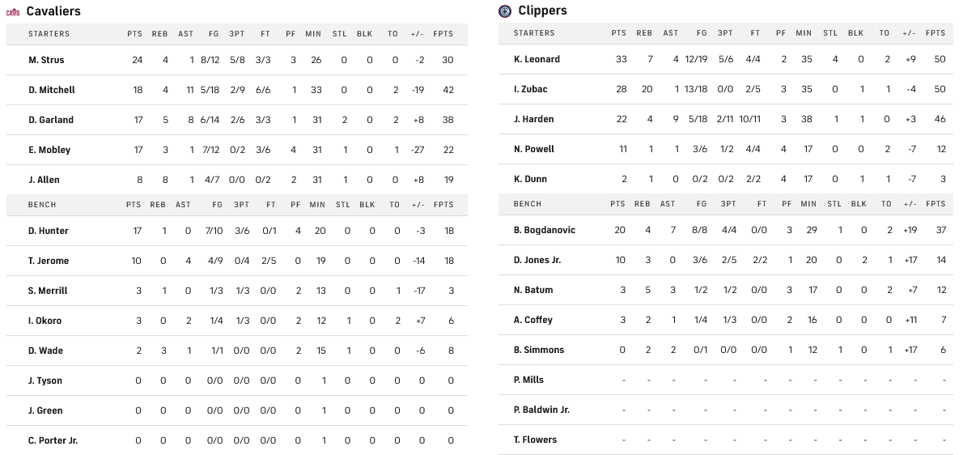Click Cavaliers starters PTS column header
This screenshot has height=455, width=980.
point(134,34)
